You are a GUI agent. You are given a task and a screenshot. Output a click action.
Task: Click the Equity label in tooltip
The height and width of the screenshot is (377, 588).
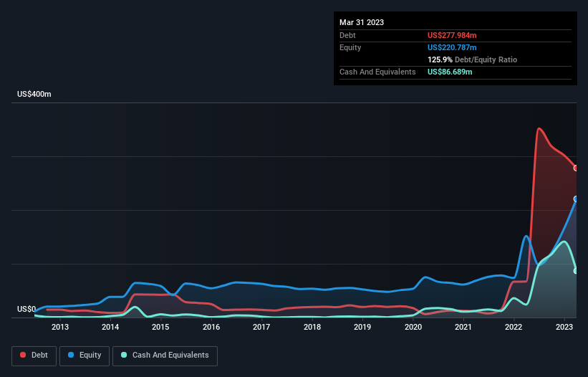point(350,47)
